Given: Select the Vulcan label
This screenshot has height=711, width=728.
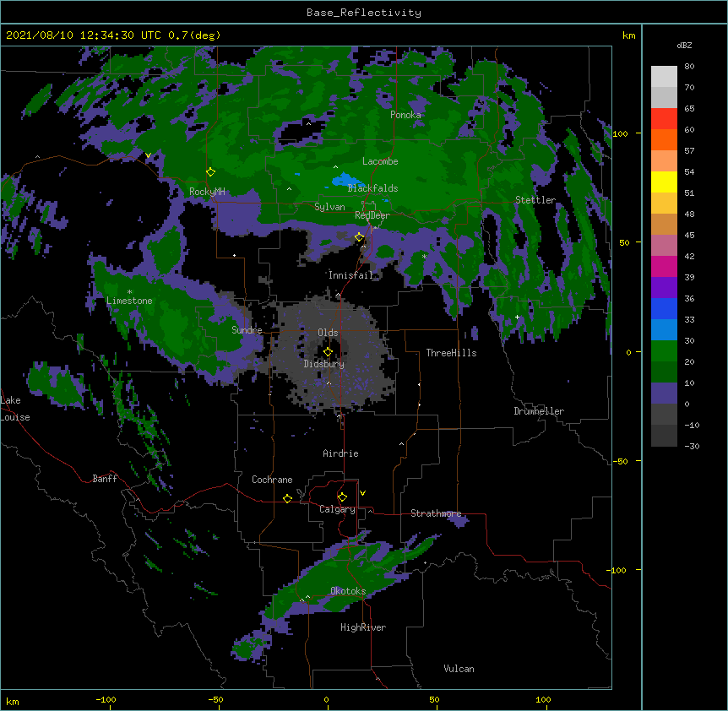Looking at the screenshot, I should (459, 669).
